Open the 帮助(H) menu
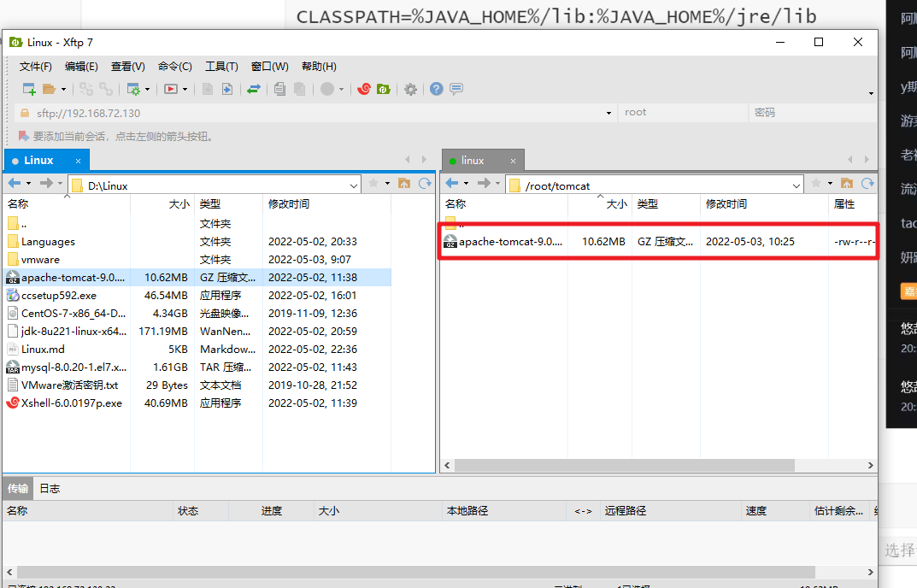This screenshot has height=588, width=917. click(x=319, y=67)
